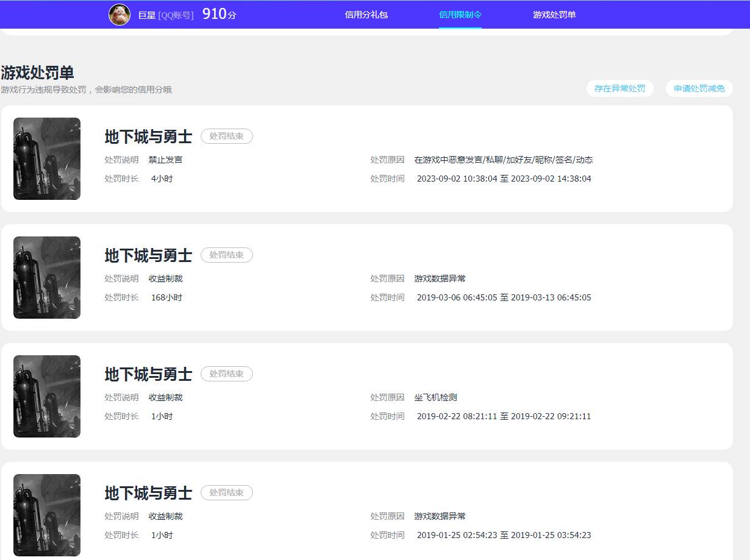Image resolution: width=750 pixels, height=560 pixels.
Task: Click the 处罚结束 badge on the 168小时 penalty
Action: tap(226, 255)
